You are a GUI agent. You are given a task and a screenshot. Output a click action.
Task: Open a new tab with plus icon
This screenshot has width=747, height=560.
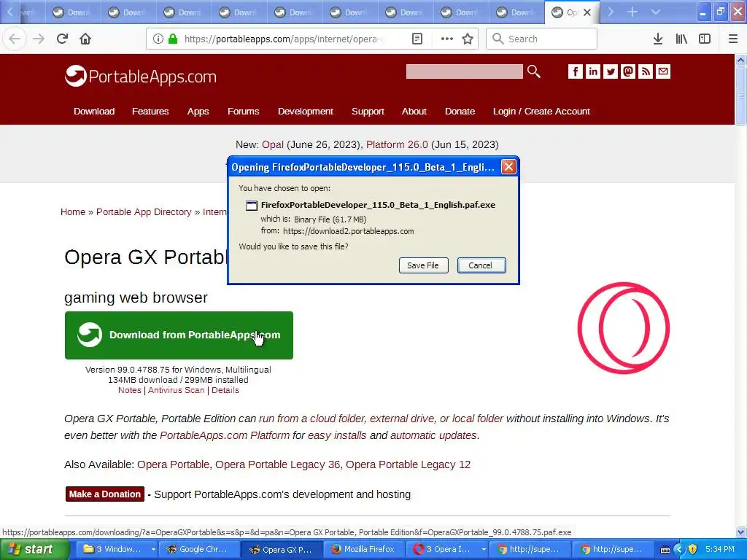[x=632, y=12]
